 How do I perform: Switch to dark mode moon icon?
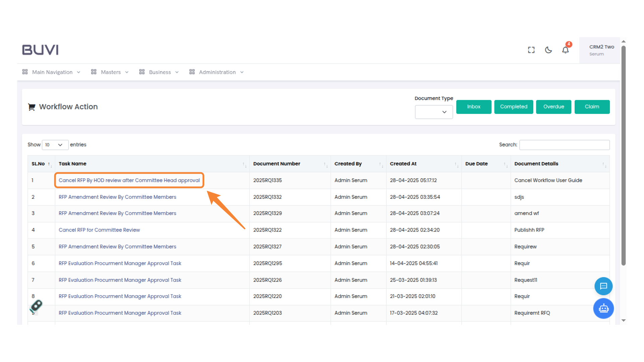pyautogui.click(x=548, y=50)
